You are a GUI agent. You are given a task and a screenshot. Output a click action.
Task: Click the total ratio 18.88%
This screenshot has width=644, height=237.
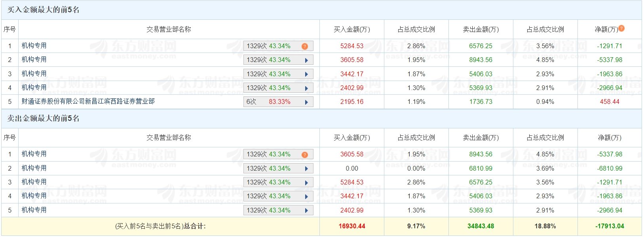click(545, 226)
